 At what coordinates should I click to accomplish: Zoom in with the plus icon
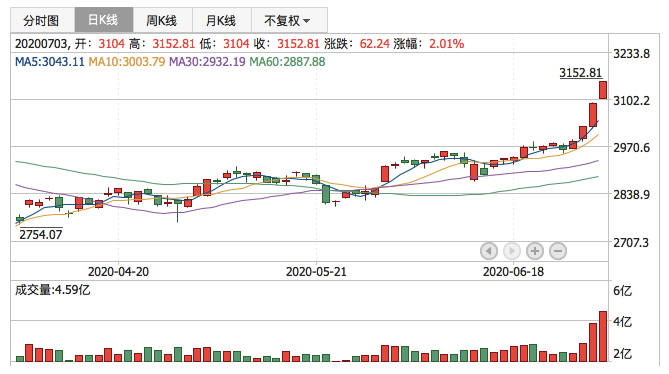click(x=535, y=251)
